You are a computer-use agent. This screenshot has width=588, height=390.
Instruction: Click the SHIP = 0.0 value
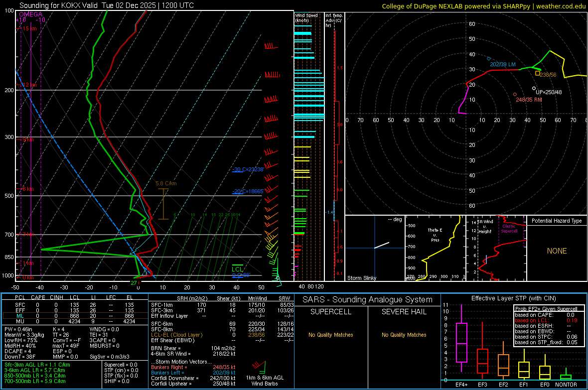click(117, 381)
